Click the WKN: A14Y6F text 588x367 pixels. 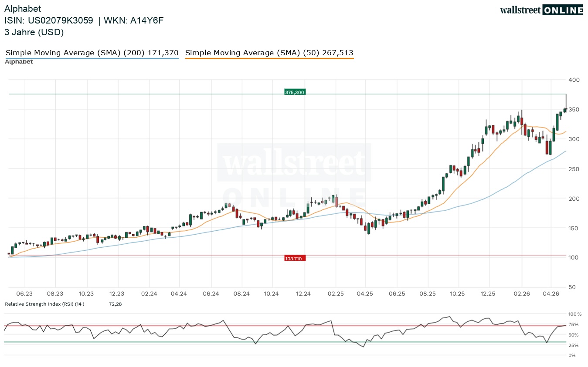click(x=133, y=20)
